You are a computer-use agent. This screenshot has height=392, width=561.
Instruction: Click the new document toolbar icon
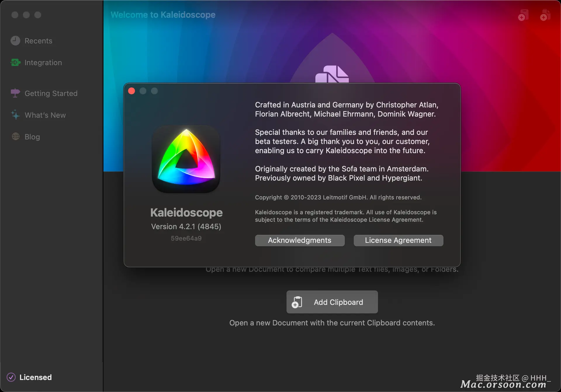(545, 15)
